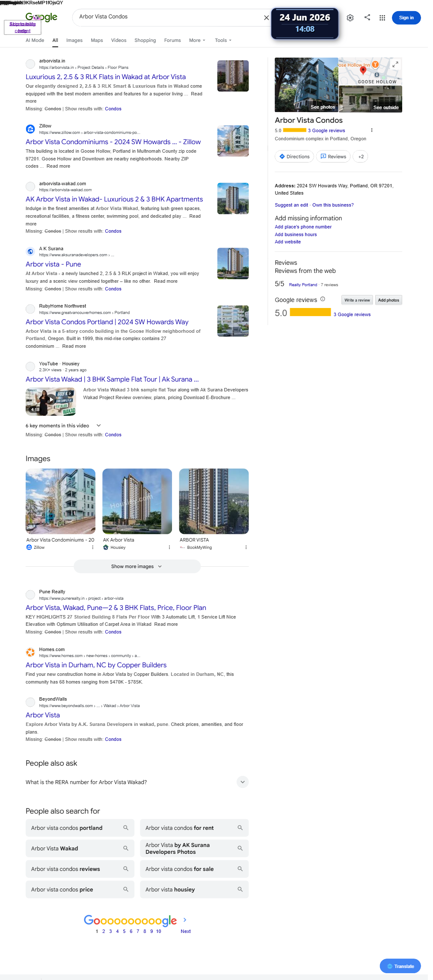Image resolution: width=433 pixels, height=980 pixels.
Task: Open See photos image of building
Action: 306,85
